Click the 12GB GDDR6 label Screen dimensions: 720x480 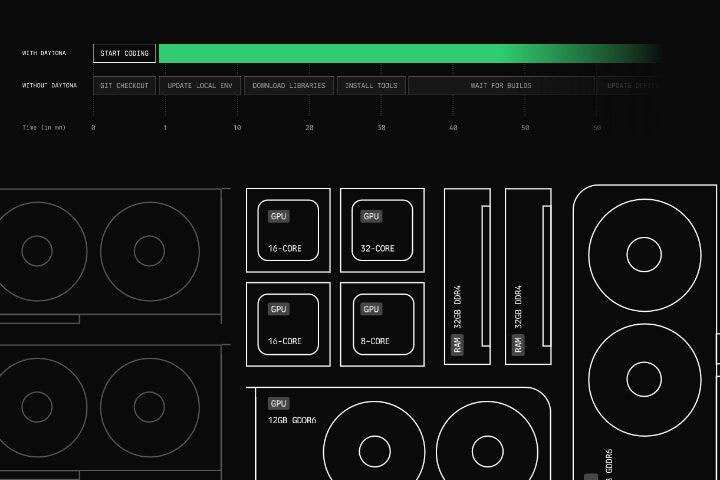(292, 421)
